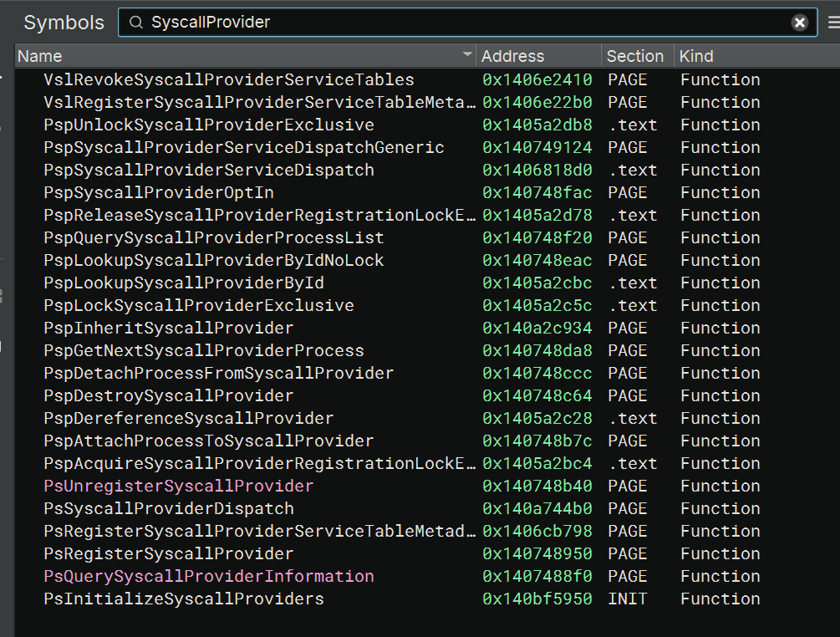Focus the symbol search input field
840x637 pixels.
pos(468,23)
